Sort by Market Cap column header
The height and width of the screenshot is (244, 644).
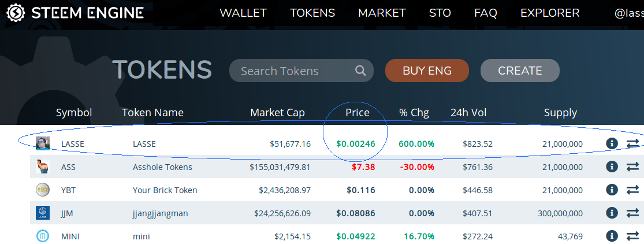click(278, 112)
